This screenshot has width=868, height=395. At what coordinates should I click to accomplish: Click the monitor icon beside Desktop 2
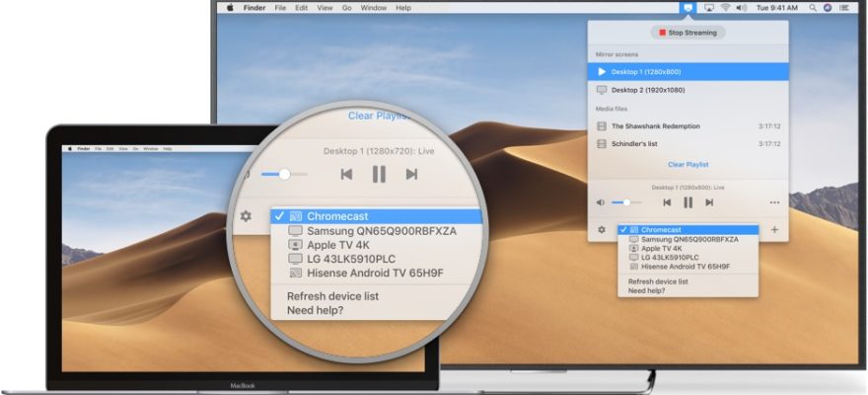[x=601, y=90]
